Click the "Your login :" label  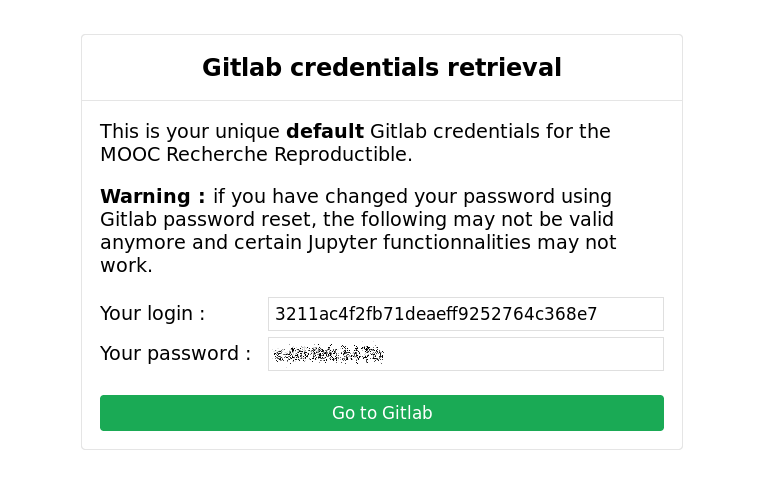tap(152, 314)
